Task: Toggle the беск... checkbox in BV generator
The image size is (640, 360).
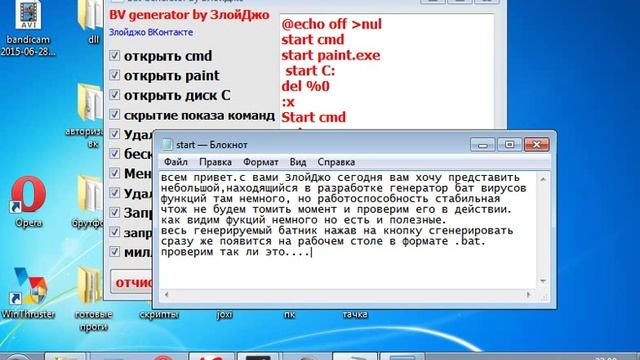Action: click(x=115, y=153)
